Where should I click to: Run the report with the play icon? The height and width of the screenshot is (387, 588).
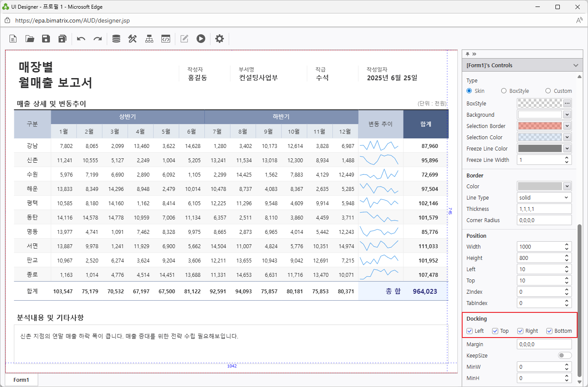coord(200,39)
